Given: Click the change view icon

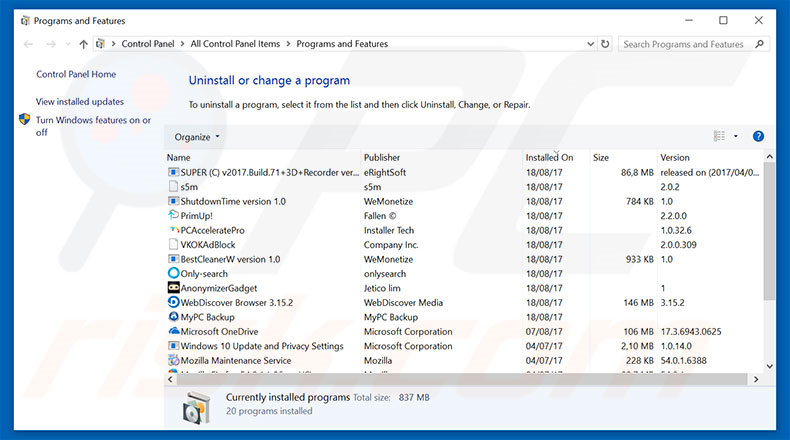Looking at the screenshot, I should 719,136.
